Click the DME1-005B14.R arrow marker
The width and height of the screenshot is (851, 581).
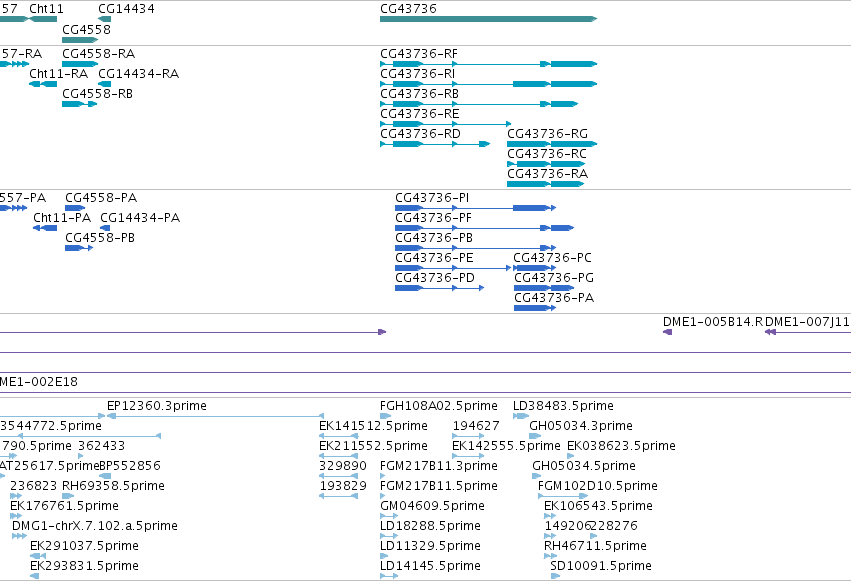tap(668, 332)
